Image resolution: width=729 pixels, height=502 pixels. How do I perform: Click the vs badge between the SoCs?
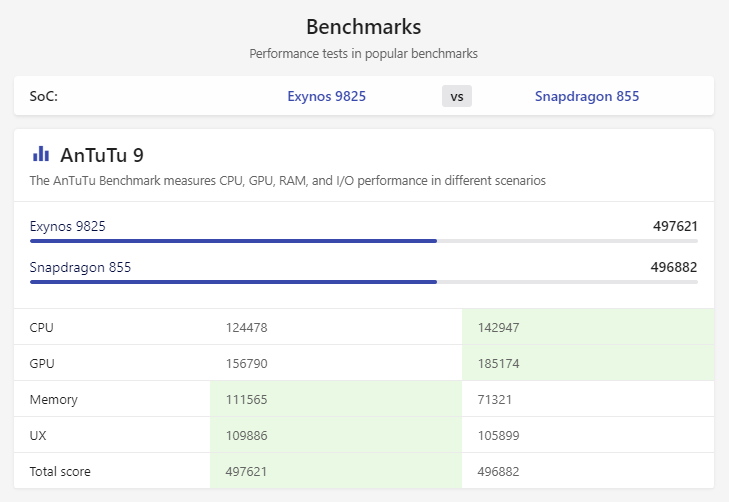457,96
